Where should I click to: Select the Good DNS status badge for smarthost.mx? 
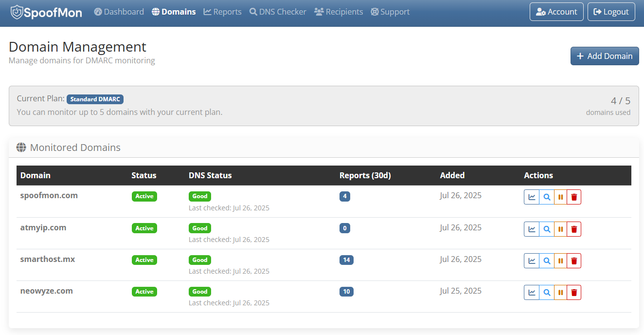coord(199,260)
